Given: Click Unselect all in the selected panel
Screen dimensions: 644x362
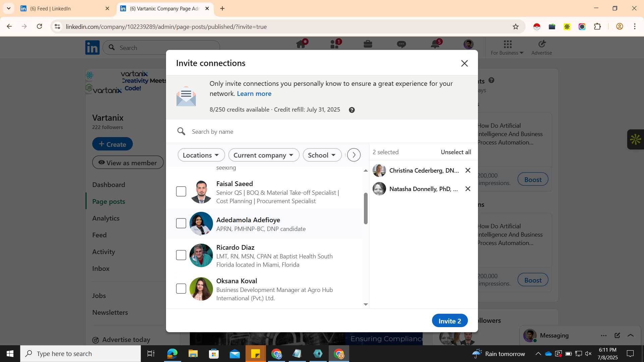Looking at the screenshot, I should pos(456,152).
